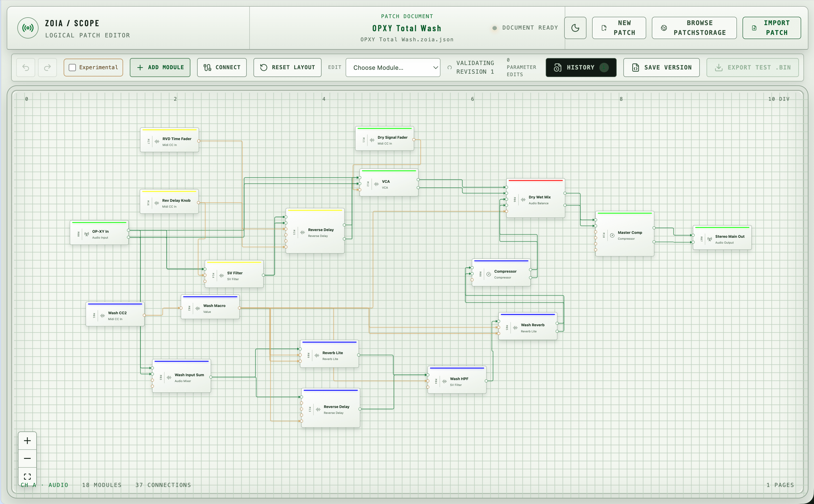This screenshot has height=504, width=814.
Task: Click Export Test .bin button
Action: 752,67
